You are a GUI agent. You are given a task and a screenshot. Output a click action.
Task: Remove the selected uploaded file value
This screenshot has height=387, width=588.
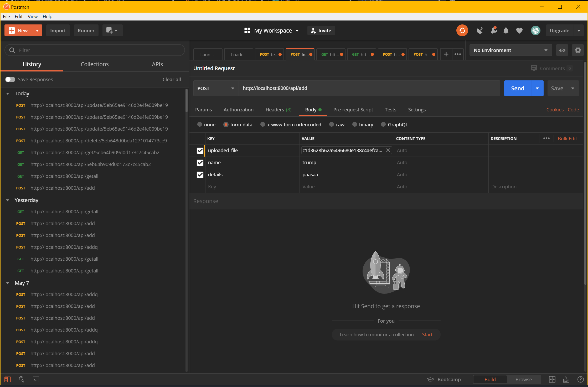point(388,150)
